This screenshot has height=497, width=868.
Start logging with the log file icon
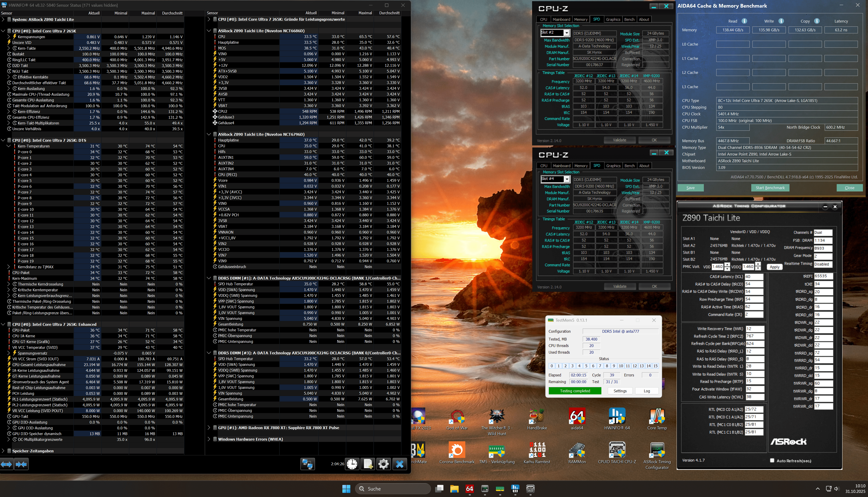point(368,464)
